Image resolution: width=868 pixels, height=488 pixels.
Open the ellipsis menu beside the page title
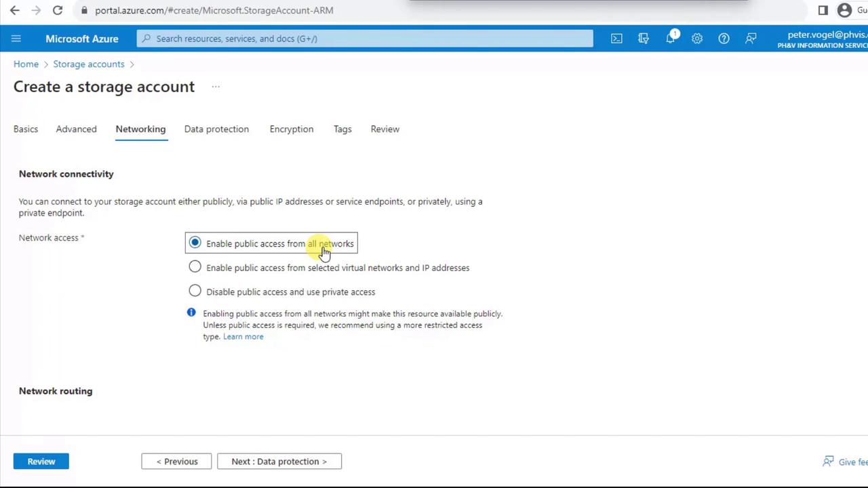pyautogui.click(x=216, y=87)
